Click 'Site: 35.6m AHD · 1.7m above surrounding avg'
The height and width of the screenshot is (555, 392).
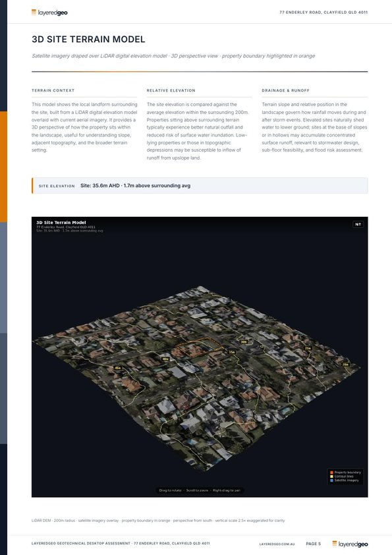tap(135, 185)
